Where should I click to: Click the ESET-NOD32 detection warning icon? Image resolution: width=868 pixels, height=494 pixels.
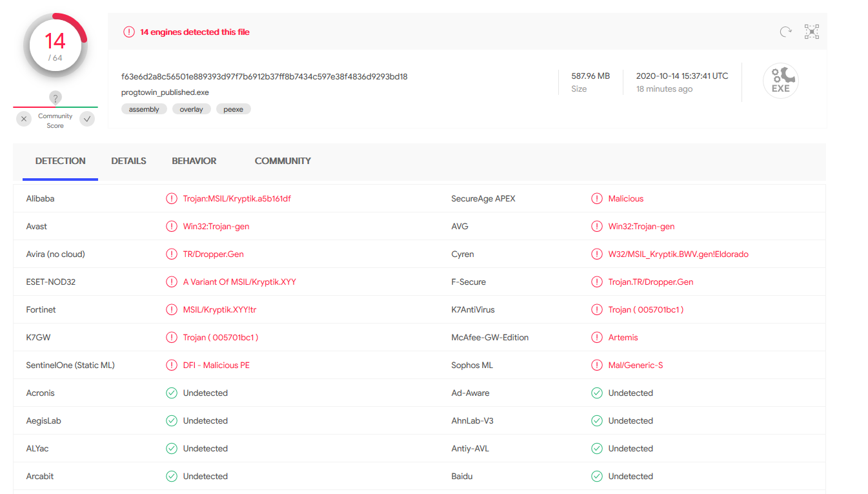pos(172,282)
